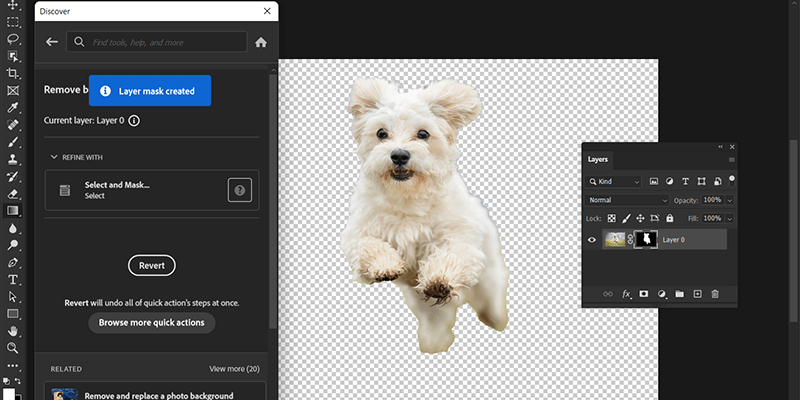Open the Fill slider dropdown arrow
Screen dimensions: 800x400
tap(730, 218)
